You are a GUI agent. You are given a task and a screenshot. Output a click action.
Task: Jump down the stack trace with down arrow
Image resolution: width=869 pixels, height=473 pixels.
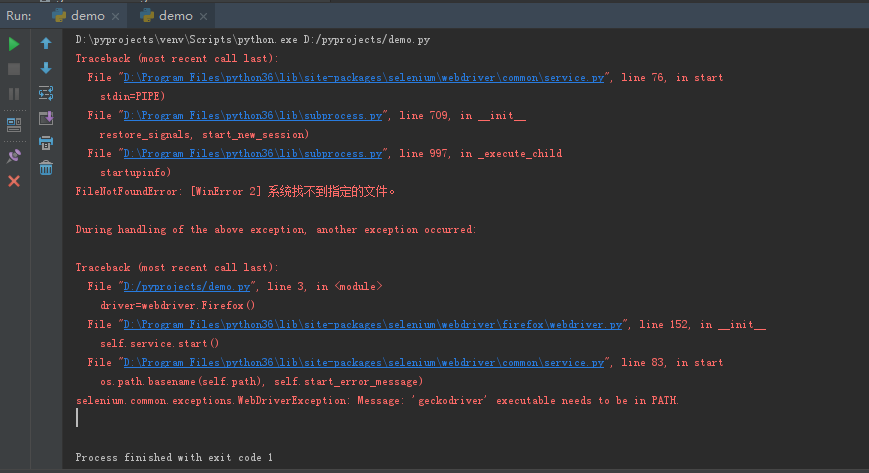46,68
